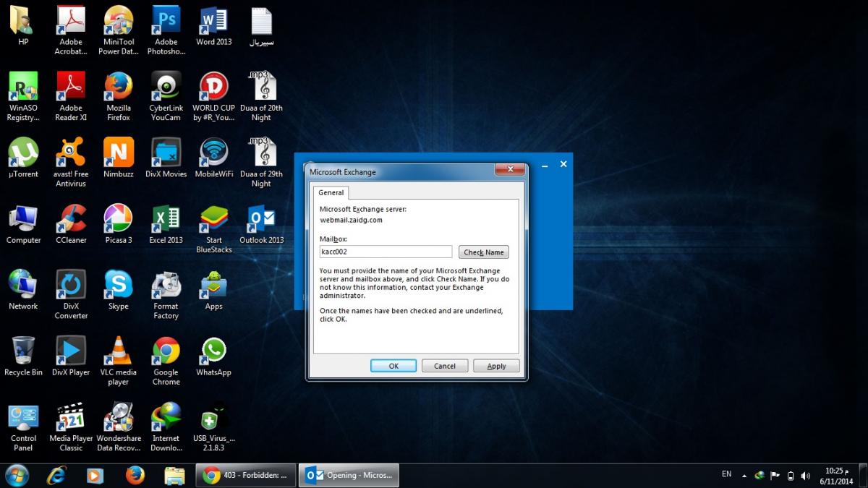The image size is (868, 488).
Task: Select the webmail.zaidg.com server text
Action: (352, 220)
